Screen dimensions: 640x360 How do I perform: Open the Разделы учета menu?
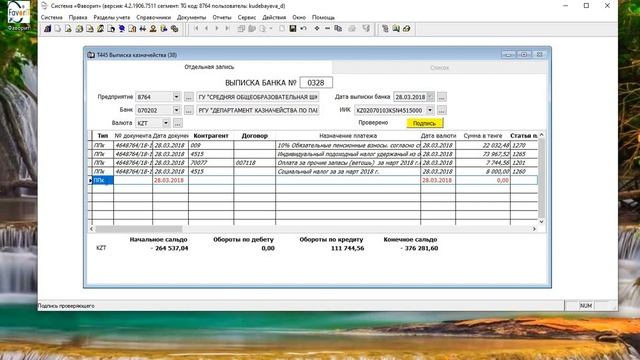112,18
